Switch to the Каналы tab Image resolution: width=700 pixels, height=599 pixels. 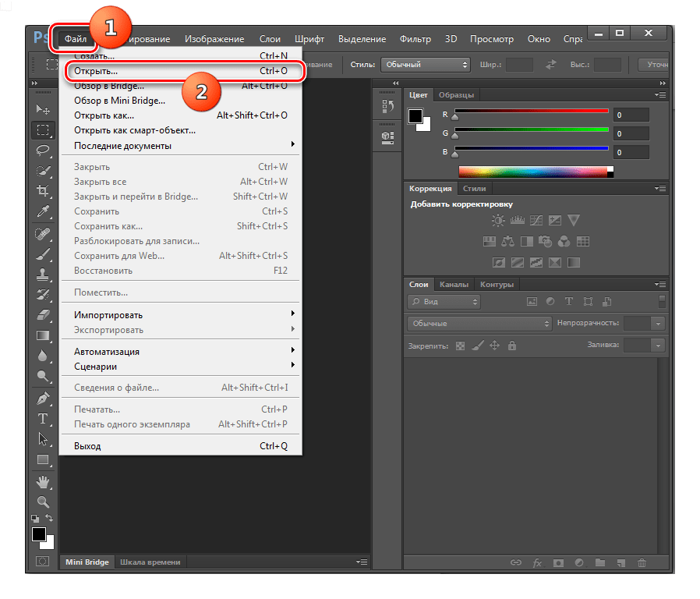pyautogui.click(x=454, y=285)
